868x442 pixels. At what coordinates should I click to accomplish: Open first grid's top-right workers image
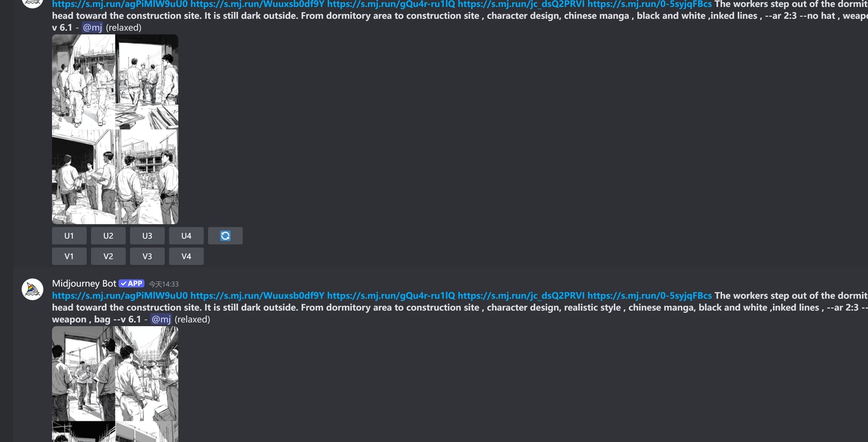pyautogui.click(x=147, y=81)
